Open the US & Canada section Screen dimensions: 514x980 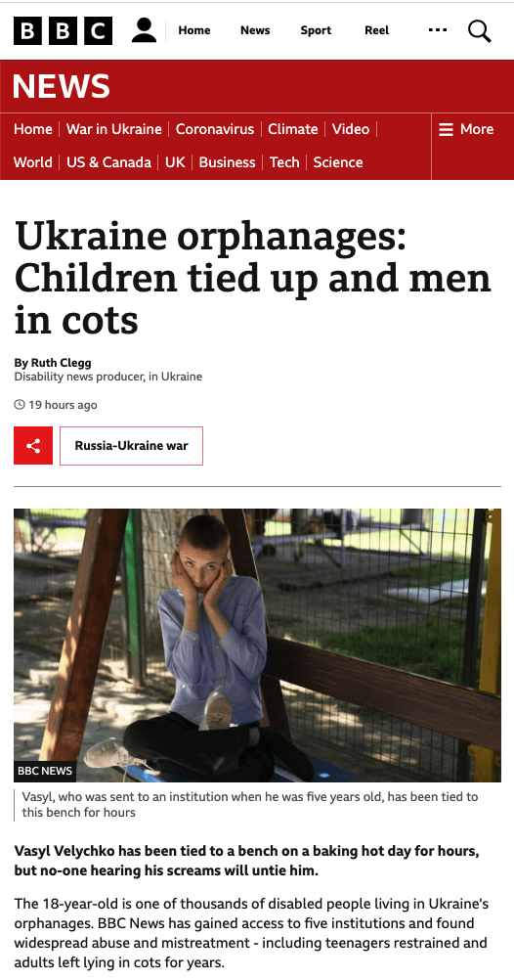(x=108, y=162)
